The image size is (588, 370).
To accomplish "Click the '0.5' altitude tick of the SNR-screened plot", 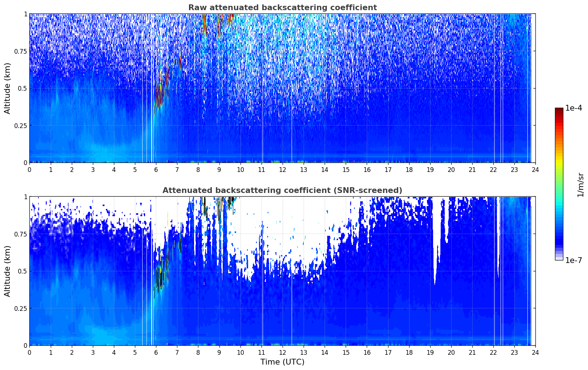I will click(x=22, y=271).
